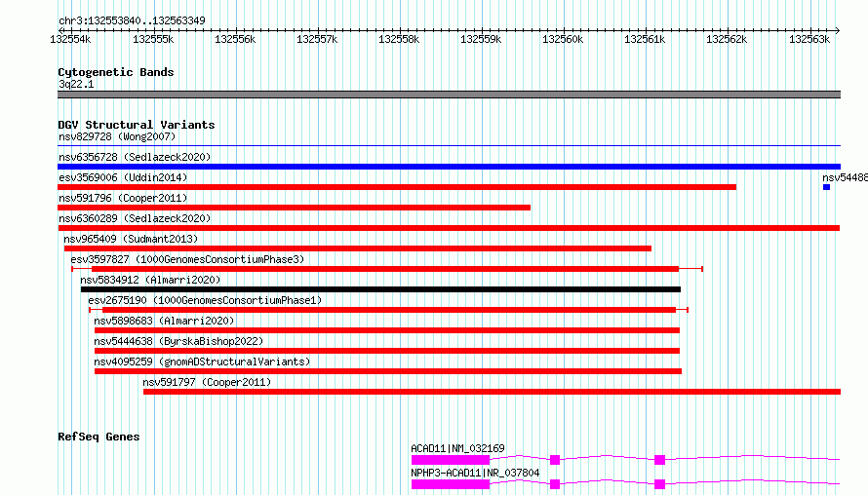
Task: Select the gray 3q22.1 cytogenetic band bar
Action: point(449,95)
